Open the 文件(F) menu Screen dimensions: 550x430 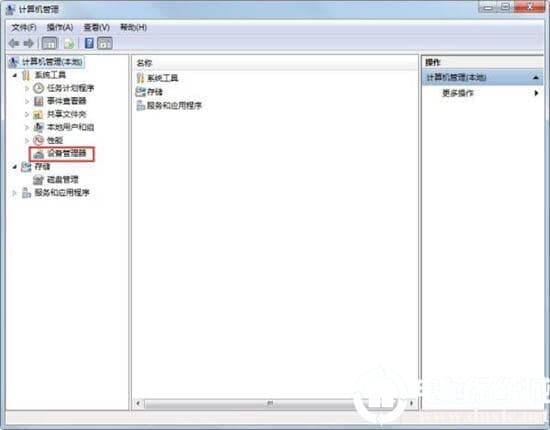[x=24, y=27]
